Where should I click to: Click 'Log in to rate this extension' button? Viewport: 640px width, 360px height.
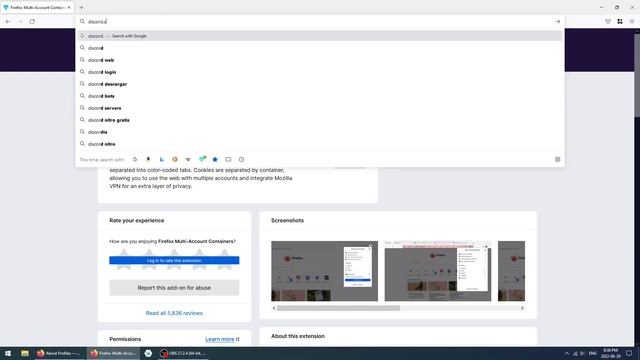click(x=174, y=260)
